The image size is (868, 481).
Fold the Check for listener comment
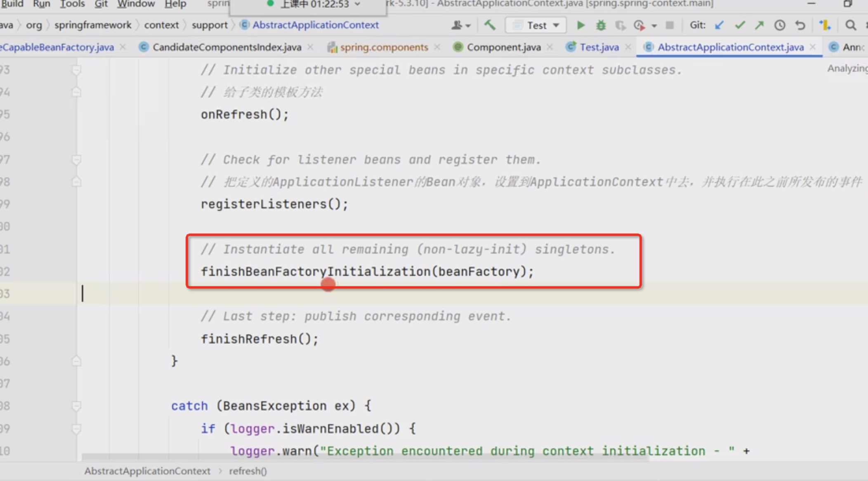tap(76, 160)
